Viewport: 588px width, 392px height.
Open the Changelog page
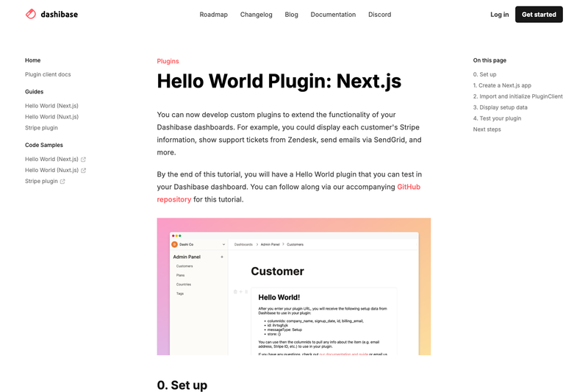pos(256,15)
